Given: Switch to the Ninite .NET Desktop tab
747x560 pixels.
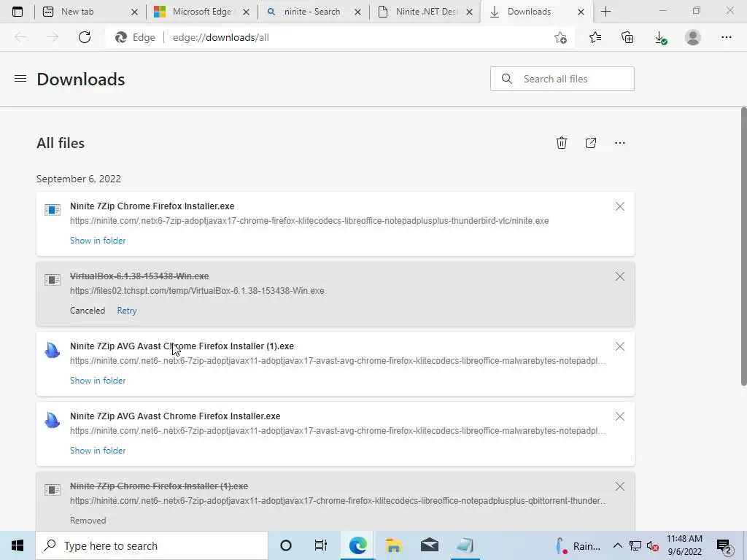Looking at the screenshot, I should [424, 12].
